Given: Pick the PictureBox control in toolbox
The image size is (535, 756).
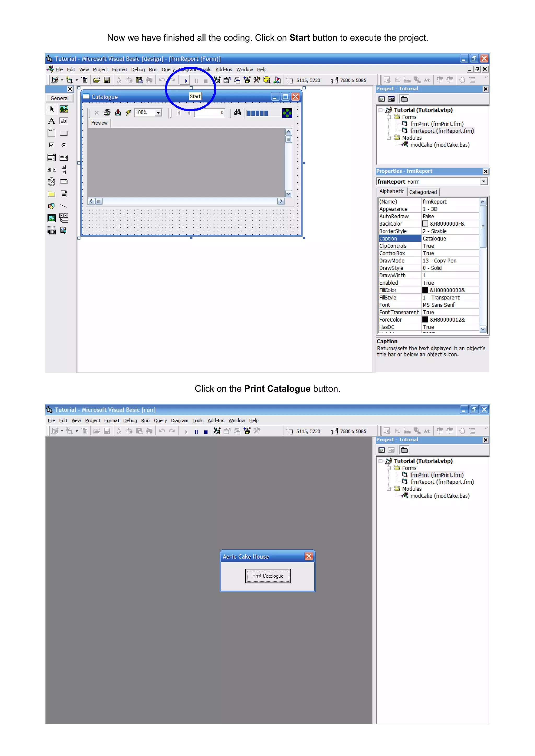Looking at the screenshot, I should pos(63,109).
